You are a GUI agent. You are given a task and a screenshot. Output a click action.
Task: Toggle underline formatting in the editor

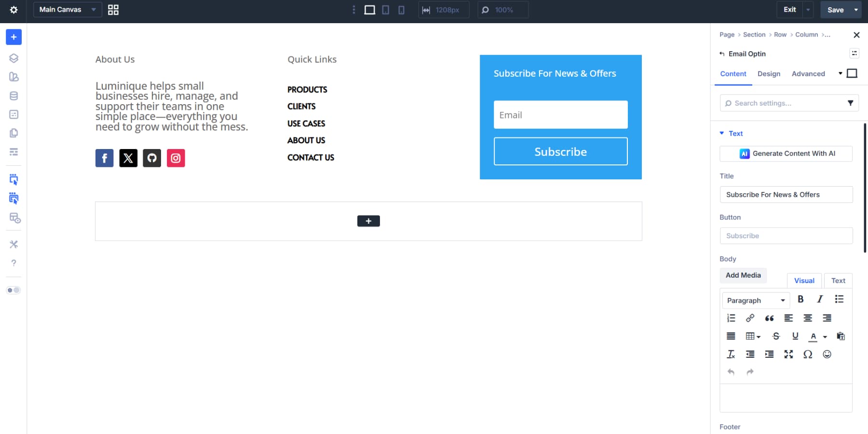pyautogui.click(x=795, y=336)
